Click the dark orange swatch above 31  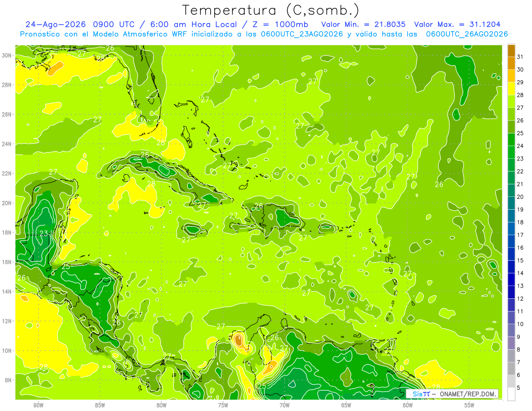pyautogui.click(x=511, y=50)
